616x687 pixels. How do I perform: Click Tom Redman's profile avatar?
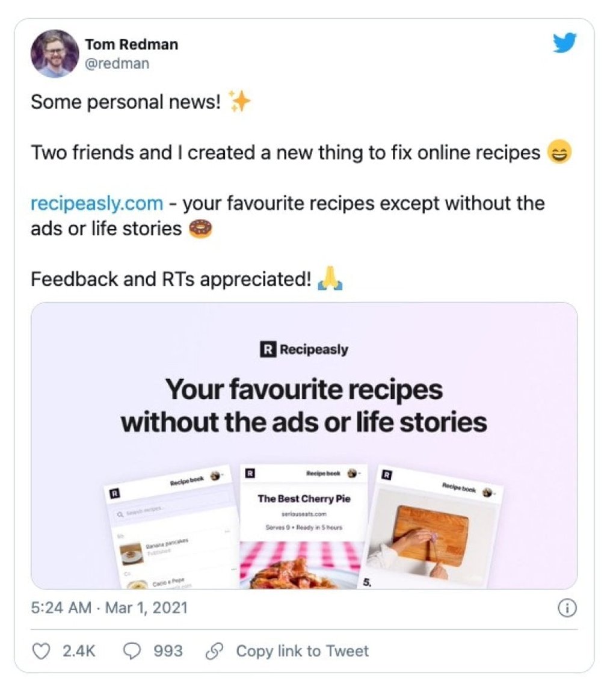point(55,54)
